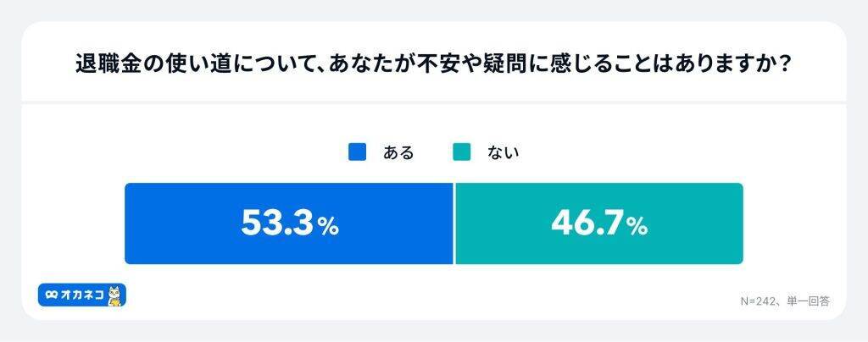Open the オカネコ logo badge
Viewport: 868px width, 342px height.
click(81, 295)
